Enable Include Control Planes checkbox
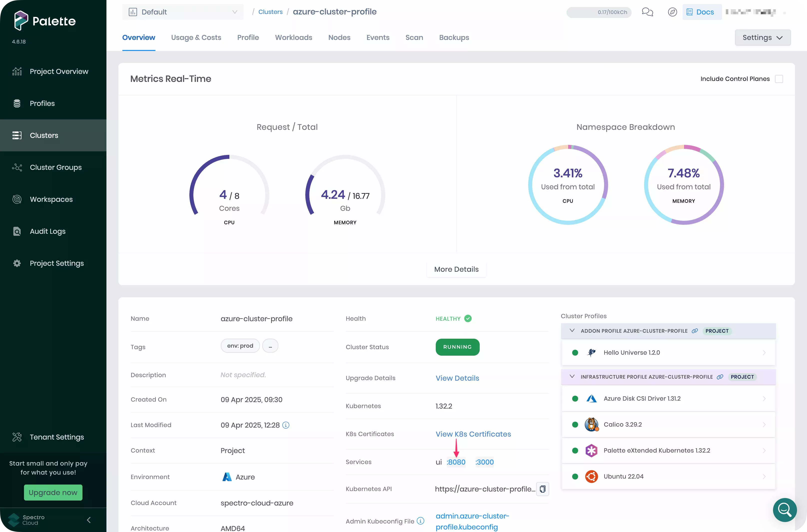Screen dimensions: 807x532 click(779, 79)
